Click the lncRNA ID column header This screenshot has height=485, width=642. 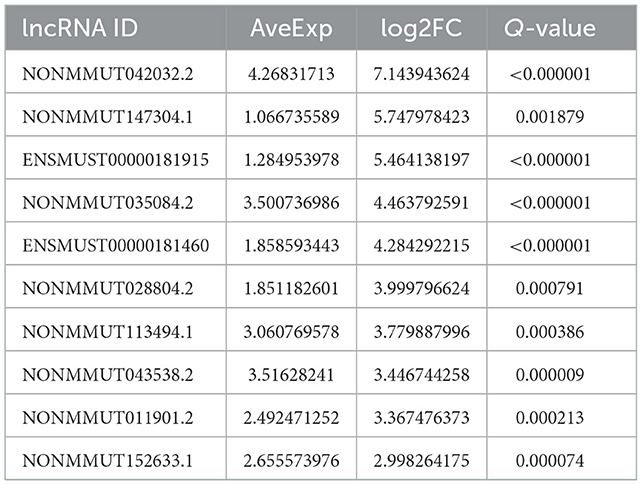(80, 29)
